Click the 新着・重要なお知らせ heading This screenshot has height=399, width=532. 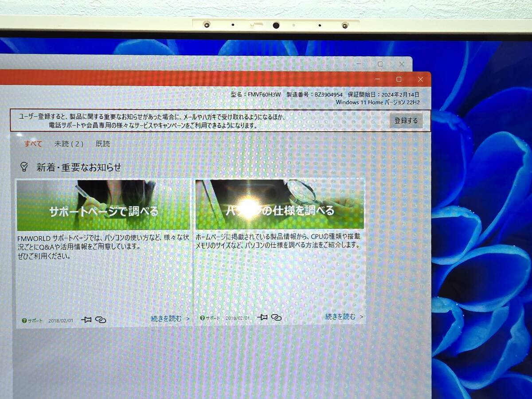point(78,168)
